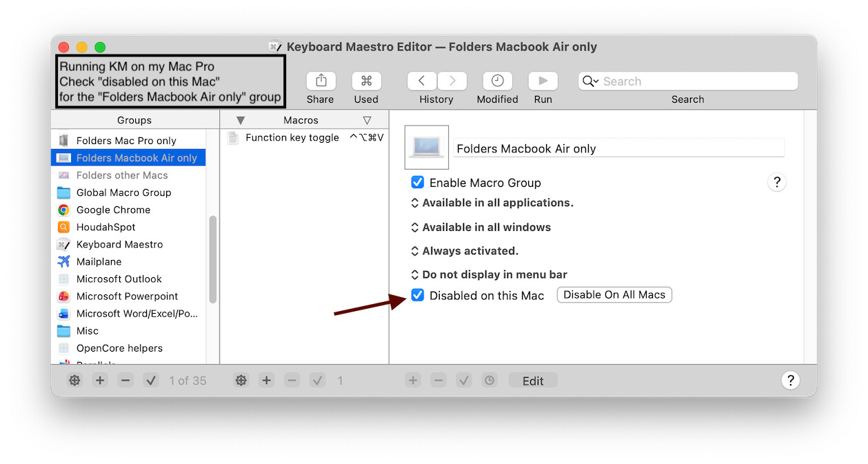Change the Always activated popup option

coord(465,251)
